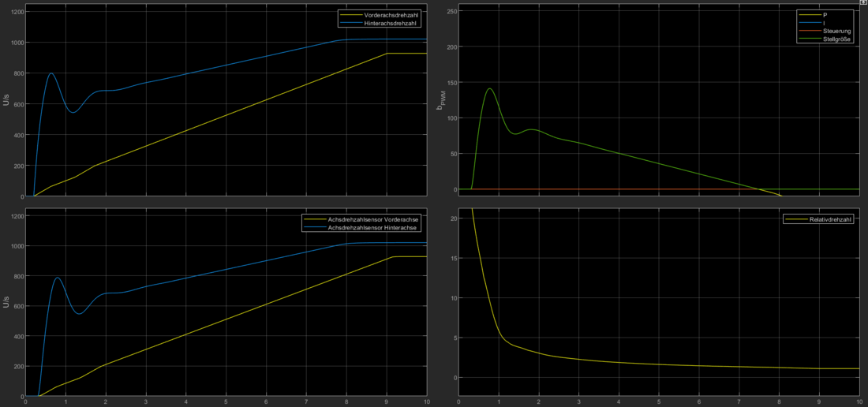
Task: Hide the Stellgröße signal via legend
Action: coord(836,38)
